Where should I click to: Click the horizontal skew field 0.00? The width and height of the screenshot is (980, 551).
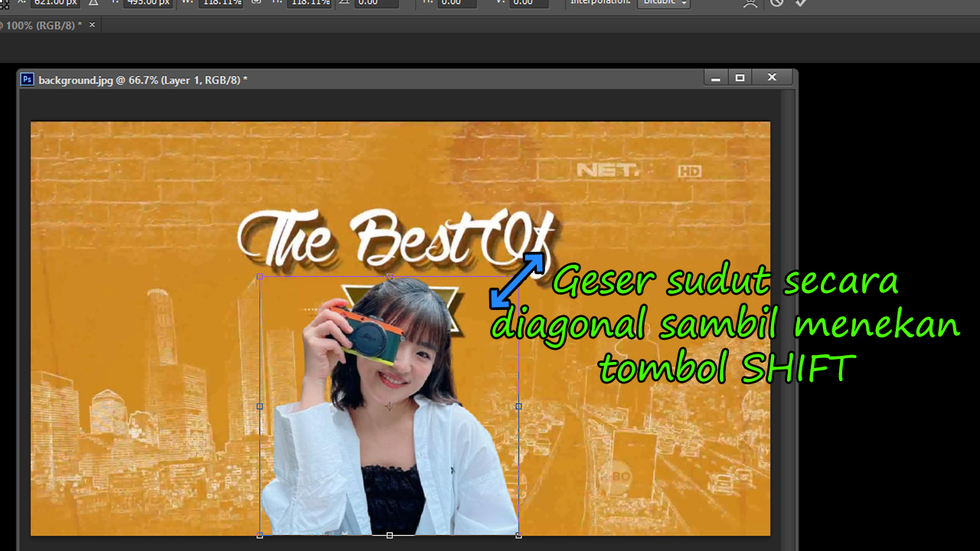(456, 3)
